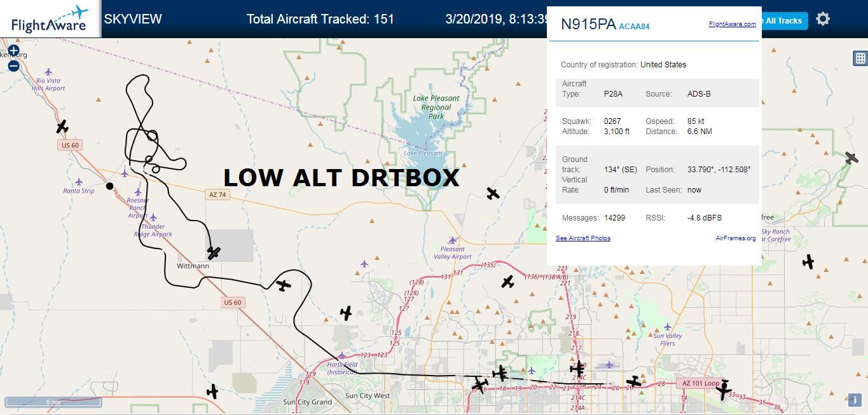Select the aircraft north of Harts Field
The height and width of the screenshot is (415, 868).
[x=345, y=313]
